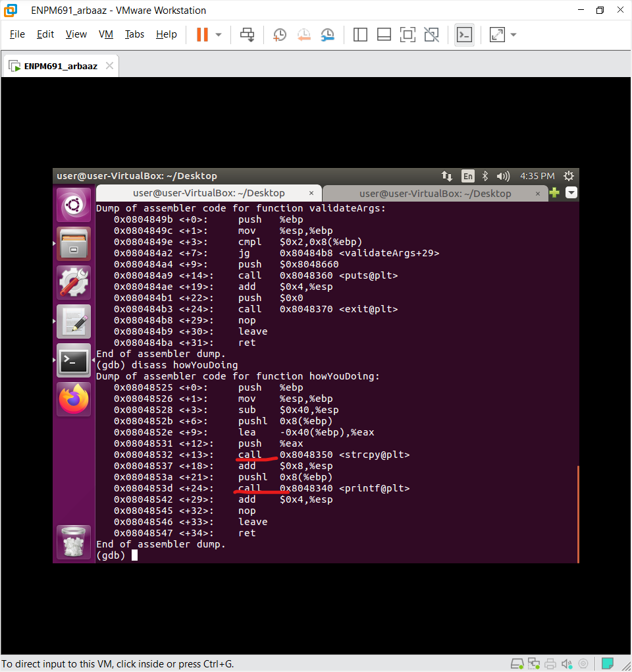Open the stretch guest display dropdown

pyautogui.click(x=513, y=35)
